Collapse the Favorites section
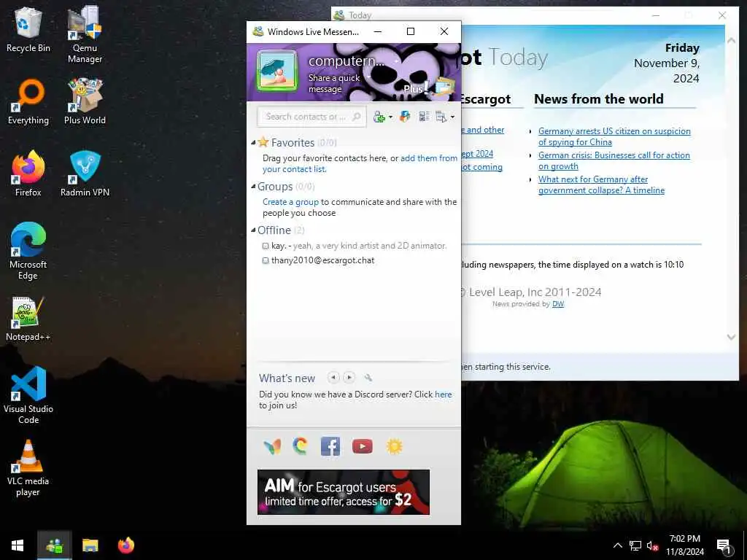 253,142
